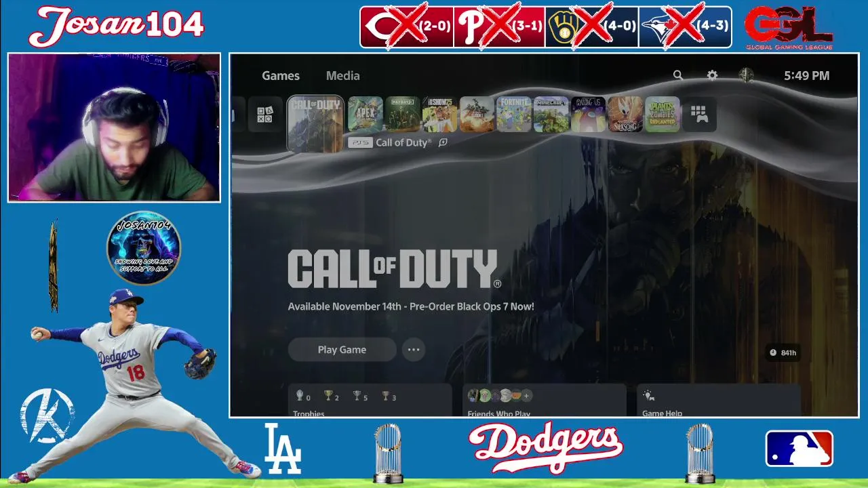Click the LA Dodgers monogram logo
This screenshot has height=488, width=868.
(x=282, y=449)
